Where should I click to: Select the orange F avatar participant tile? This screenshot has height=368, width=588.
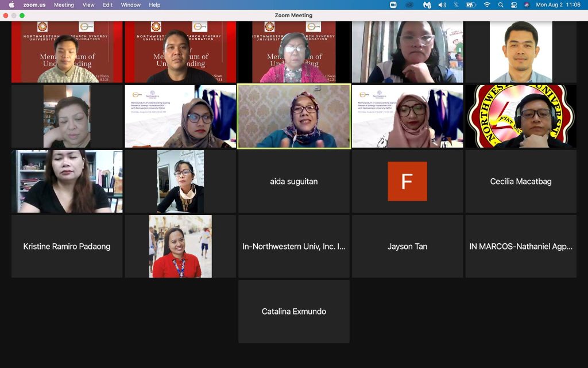pos(407,181)
